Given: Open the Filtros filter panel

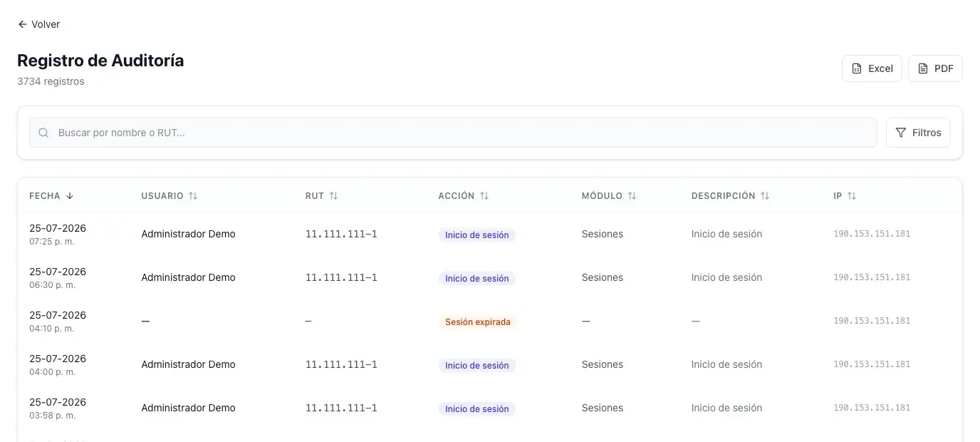Looking at the screenshot, I should click(918, 133).
